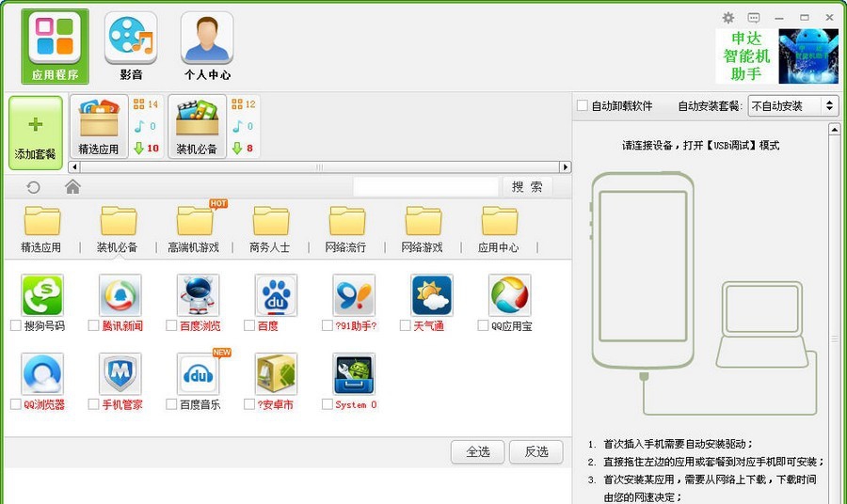Check the 腾讯新闻 checkbox
This screenshot has height=504, width=847.
click(x=93, y=325)
